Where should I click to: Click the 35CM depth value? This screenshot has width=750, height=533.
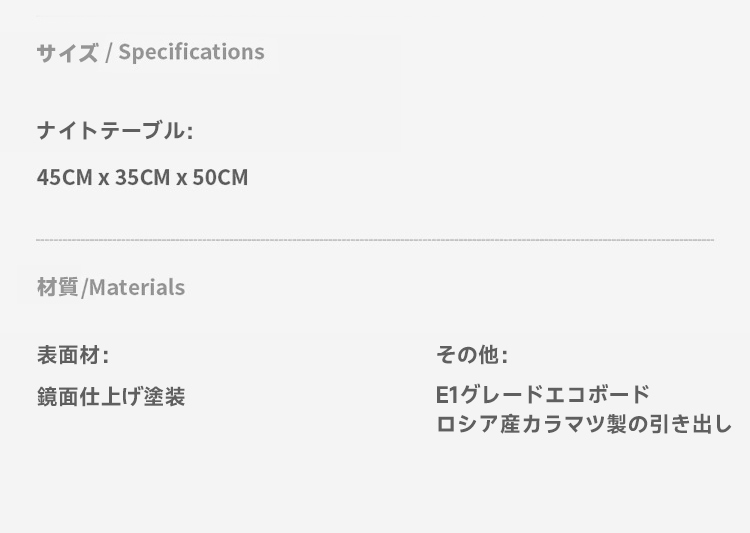(143, 178)
